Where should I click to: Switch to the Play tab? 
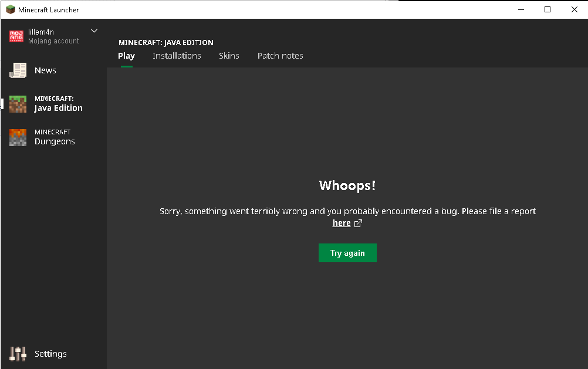tap(126, 56)
